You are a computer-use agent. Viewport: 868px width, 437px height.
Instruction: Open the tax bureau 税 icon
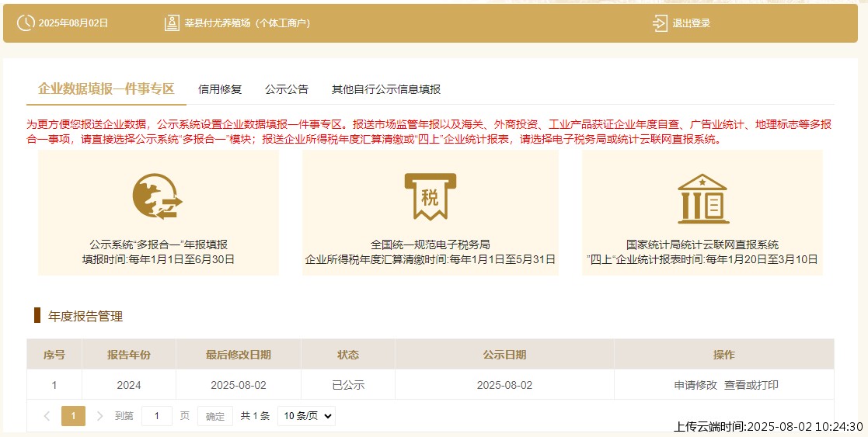431,196
